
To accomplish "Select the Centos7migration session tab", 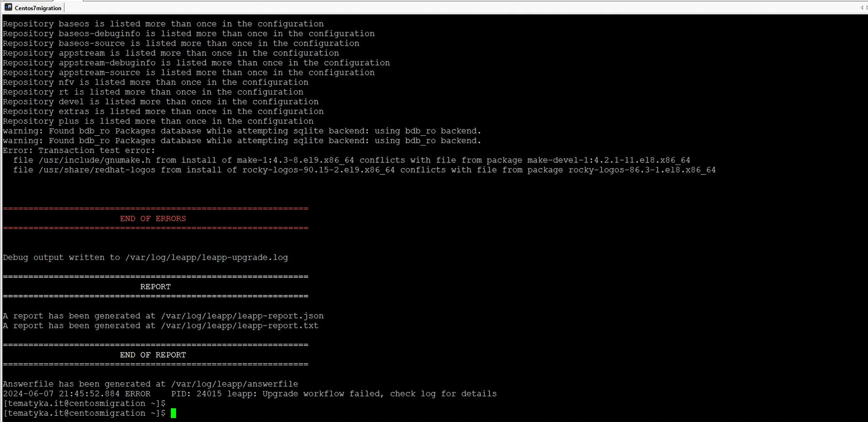I will point(33,8).
